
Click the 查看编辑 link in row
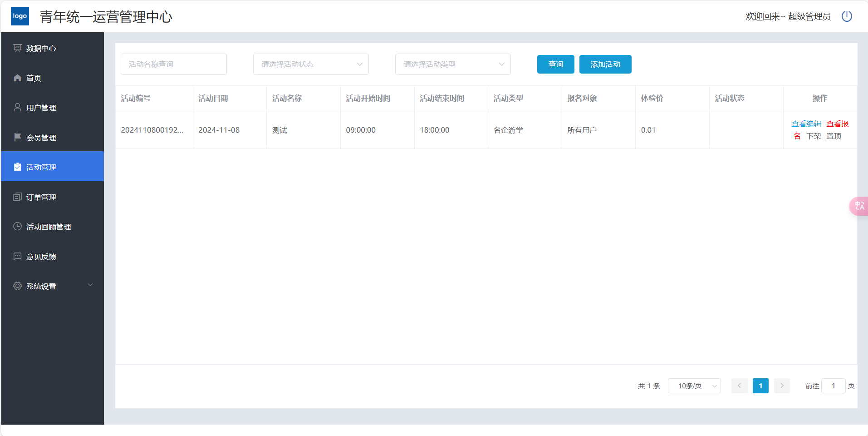click(x=806, y=124)
